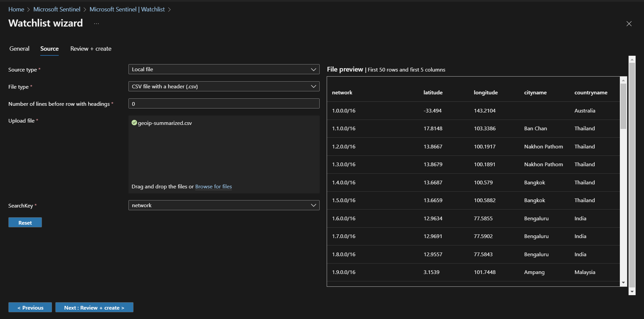Click Browse for files link
Screen dimensions: 644x319
(214, 186)
